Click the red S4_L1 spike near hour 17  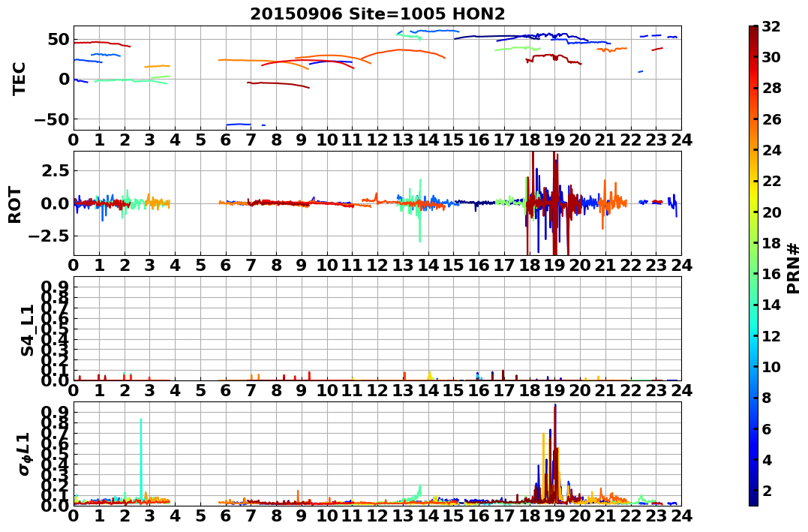(503, 374)
